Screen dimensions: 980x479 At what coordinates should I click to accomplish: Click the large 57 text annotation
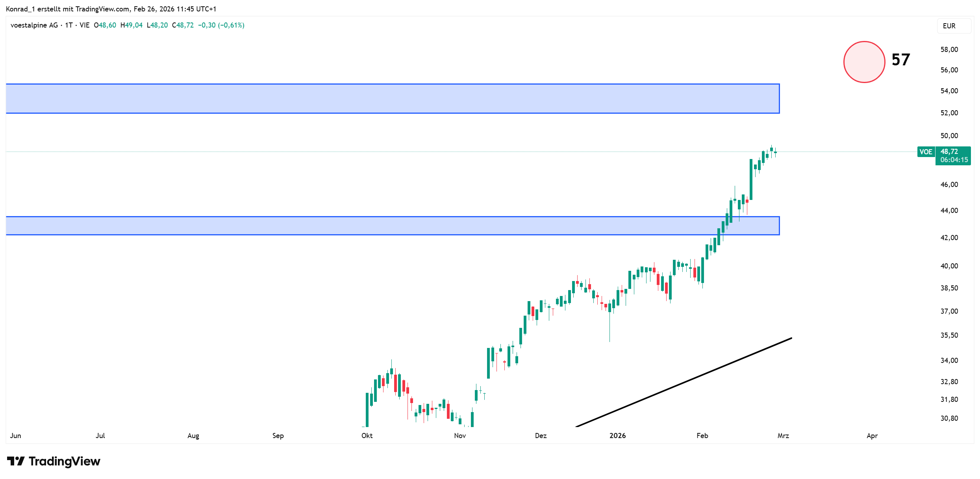coord(901,60)
